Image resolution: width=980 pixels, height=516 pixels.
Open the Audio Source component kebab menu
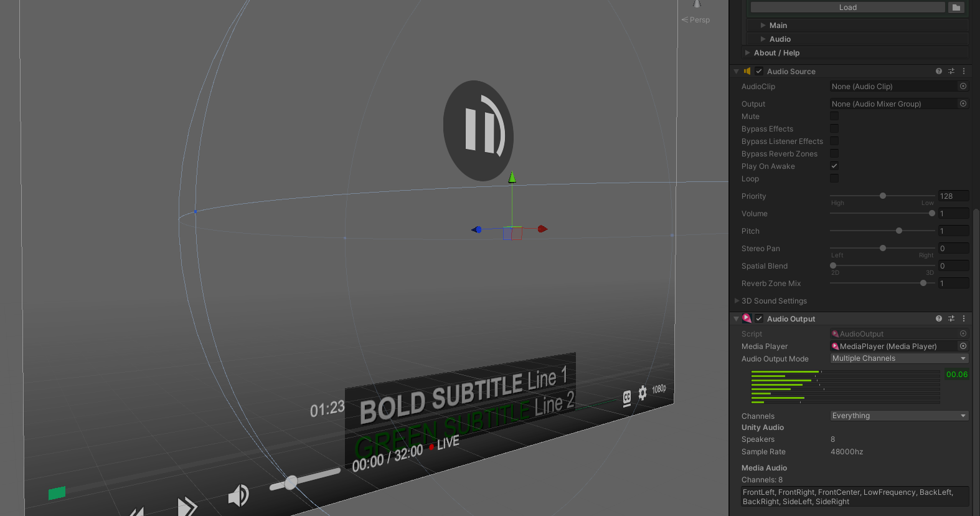(x=964, y=72)
